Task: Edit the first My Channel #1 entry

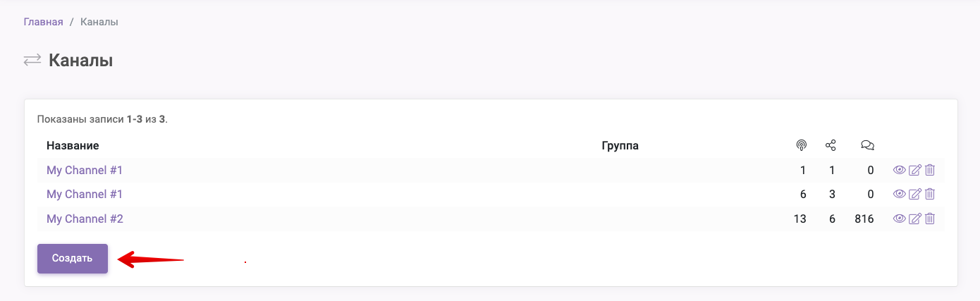Action: (x=915, y=170)
